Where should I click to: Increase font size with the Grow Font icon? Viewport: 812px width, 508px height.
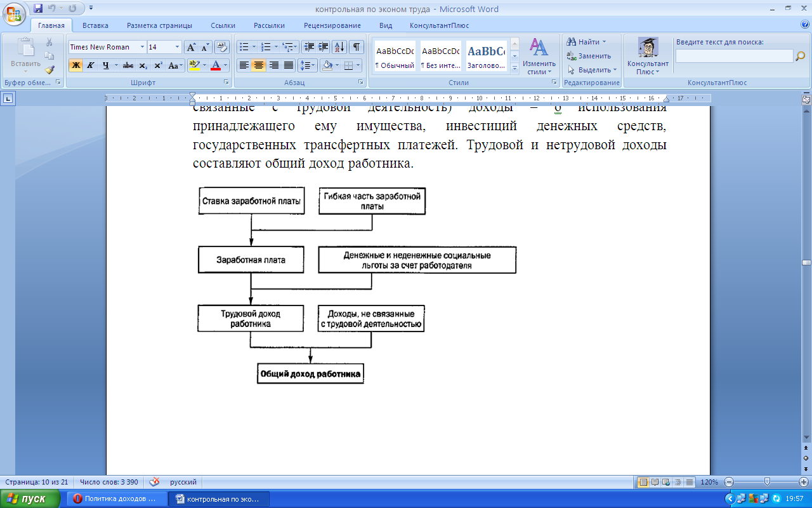(190, 47)
